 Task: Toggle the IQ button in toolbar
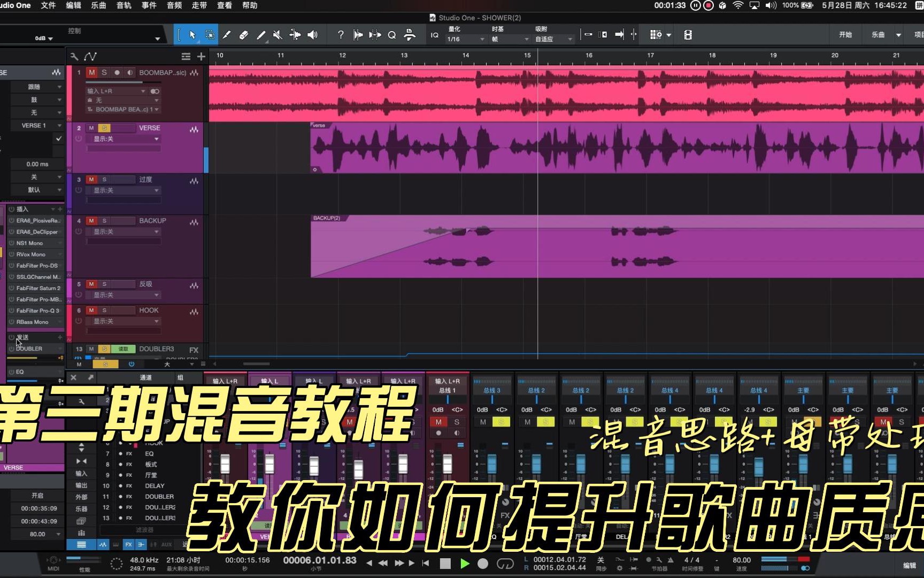coord(435,35)
